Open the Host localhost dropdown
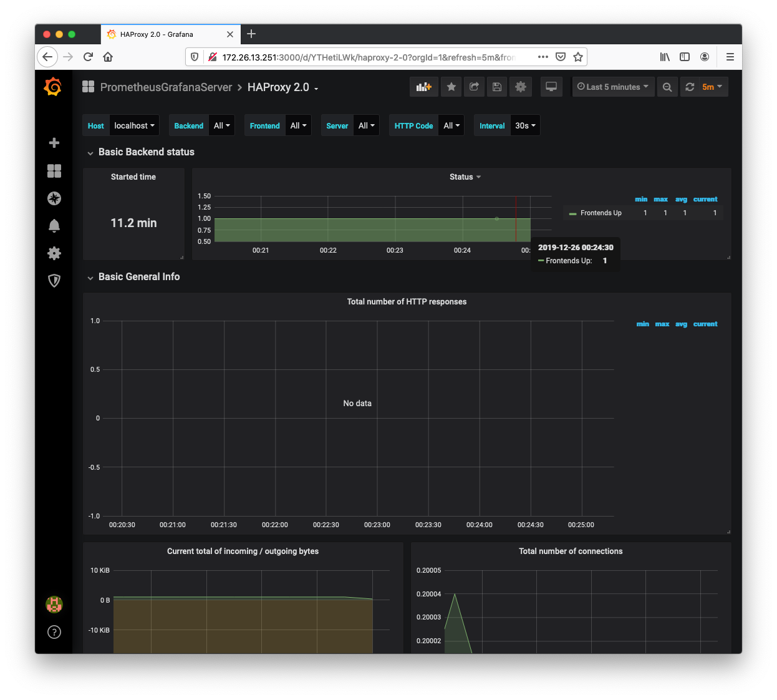Image resolution: width=777 pixels, height=700 pixels. (x=134, y=125)
